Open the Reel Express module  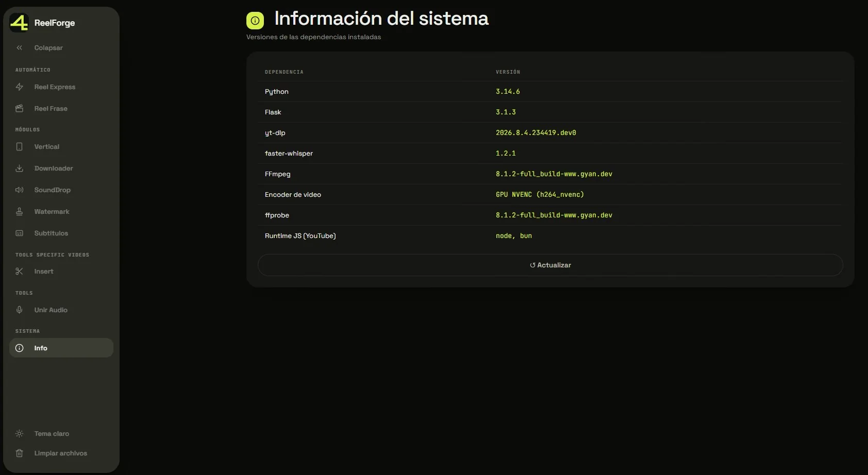pyautogui.click(x=55, y=87)
